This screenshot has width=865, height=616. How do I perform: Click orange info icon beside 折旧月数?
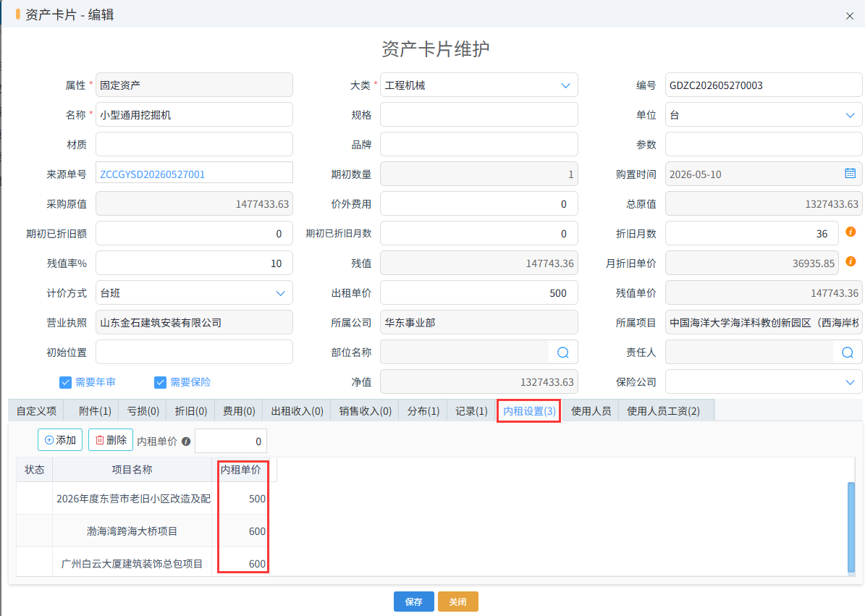coord(851,232)
